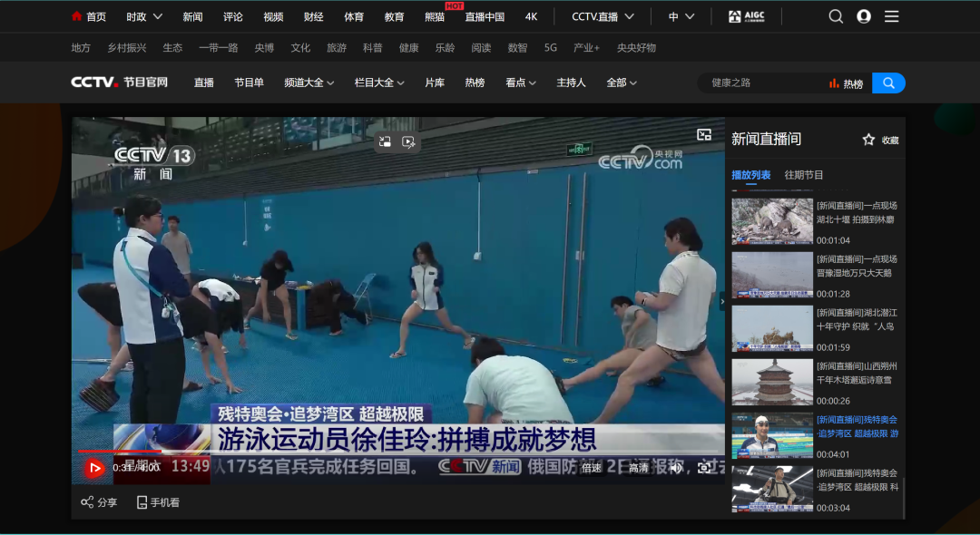Click the search magnifier icon in top bar
Viewport: 980px width, 535px height.
836,16
